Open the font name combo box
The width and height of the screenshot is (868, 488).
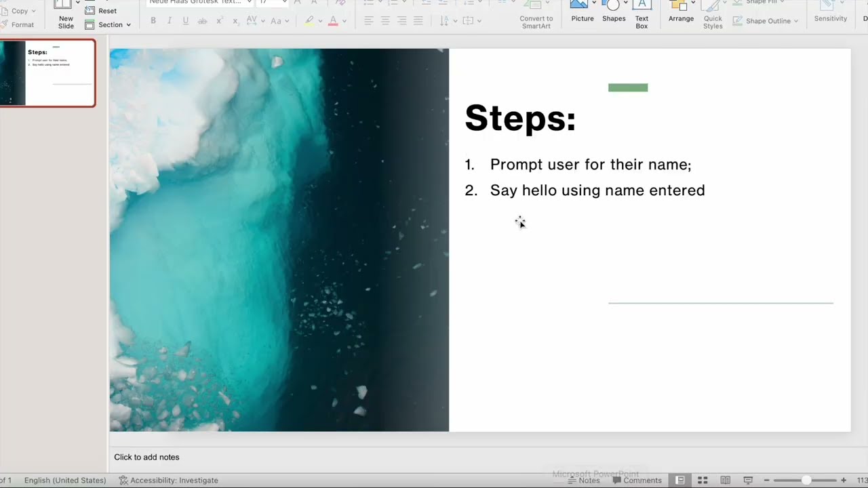[200, 3]
